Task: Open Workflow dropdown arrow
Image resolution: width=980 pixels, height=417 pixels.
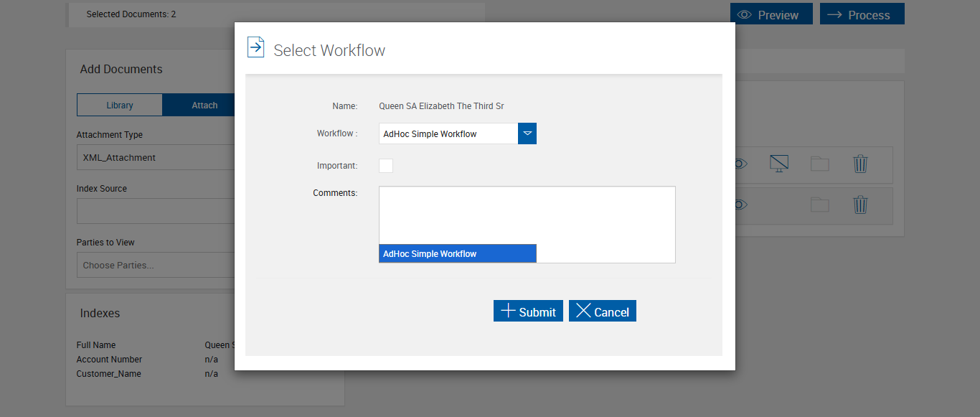Action: [x=527, y=133]
